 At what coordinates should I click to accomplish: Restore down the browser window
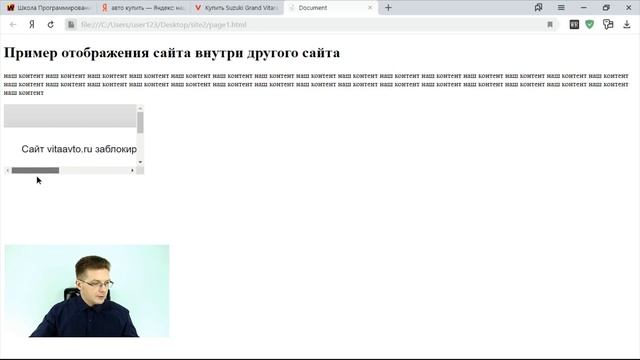point(606,7)
